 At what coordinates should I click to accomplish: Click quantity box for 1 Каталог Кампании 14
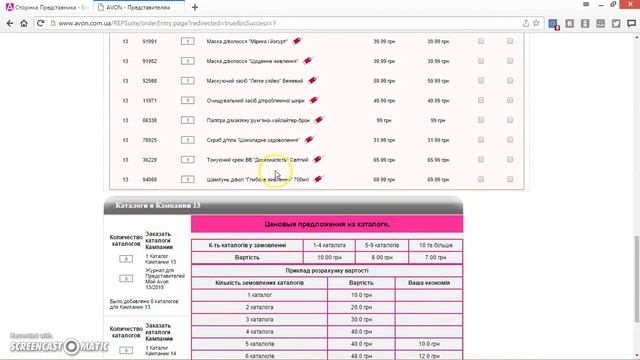pos(126,350)
